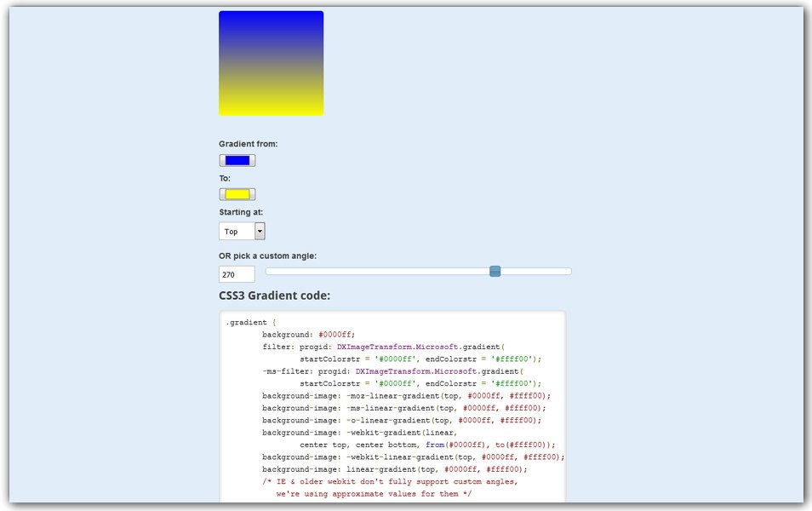Open the blue 'Gradient from' color picker
The width and height of the screenshot is (812, 511).
(x=237, y=159)
